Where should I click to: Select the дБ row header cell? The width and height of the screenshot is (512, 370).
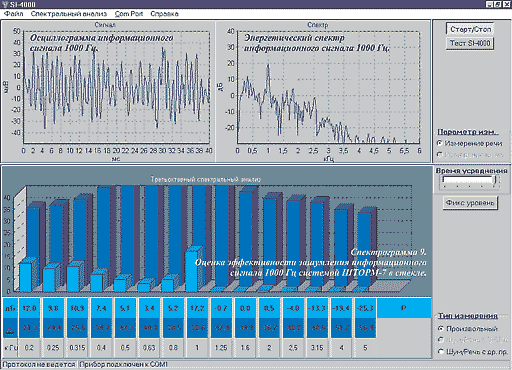click(10, 308)
